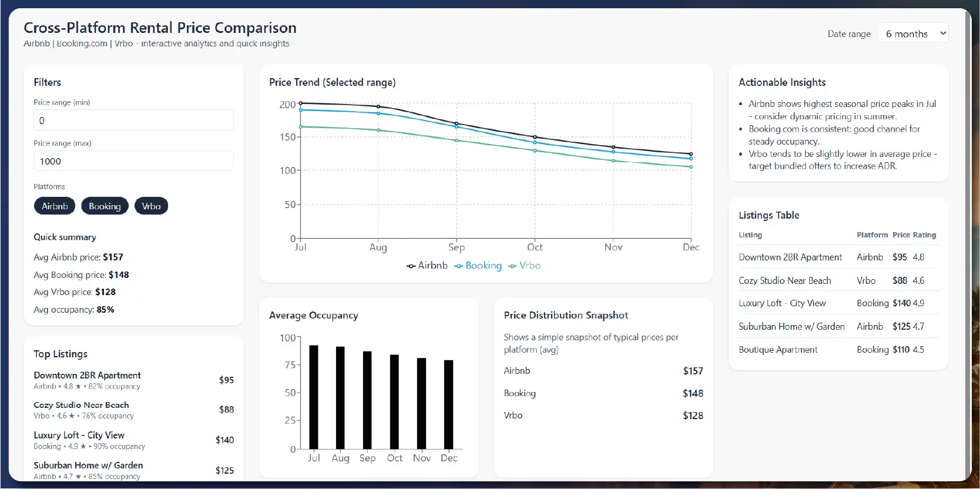Sort table by Rating column header
The width and height of the screenshot is (980, 489).
[924, 235]
